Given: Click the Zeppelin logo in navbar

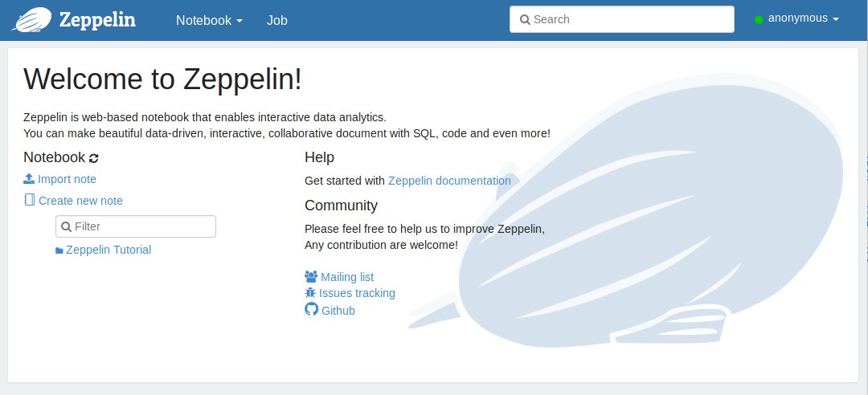Looking at the screenshot, I should coord(32,20).
